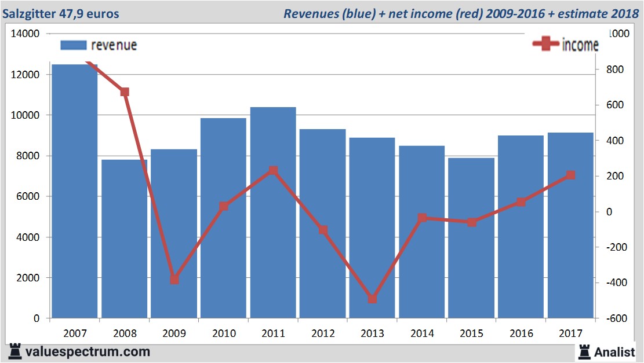644x363 pixels.
Task: Select the 2012 income data point
Action: pyautogui.click(x=323, y=230)
